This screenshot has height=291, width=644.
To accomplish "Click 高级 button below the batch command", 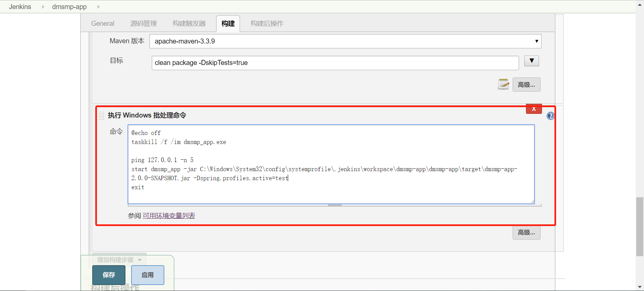I will tap(526, 232).
